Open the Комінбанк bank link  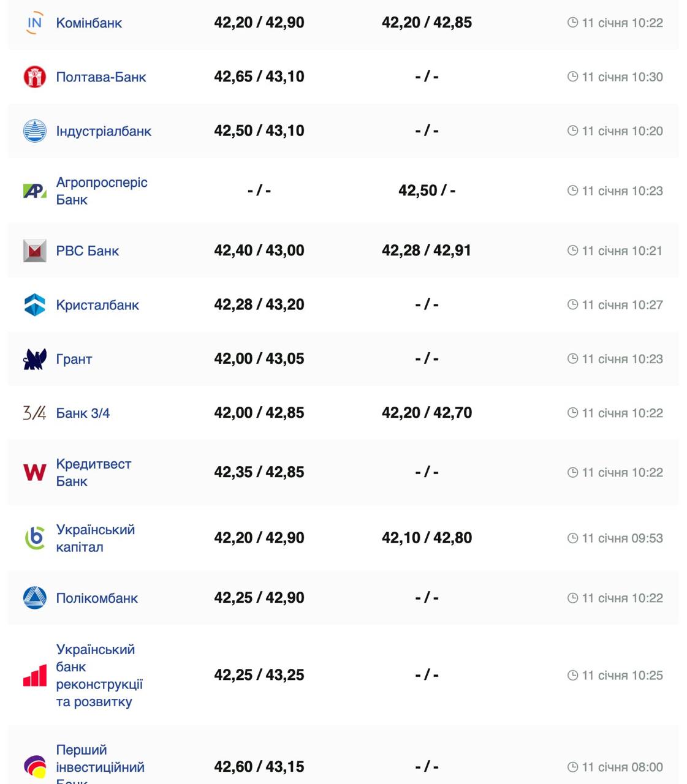(x=89, y=23)
